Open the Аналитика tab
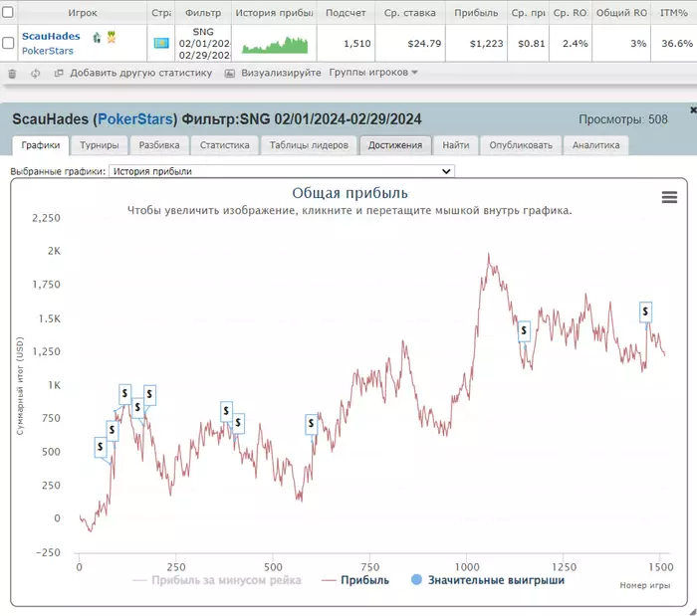697x616 pixels. pyautogui.click(x=595, y=145)
